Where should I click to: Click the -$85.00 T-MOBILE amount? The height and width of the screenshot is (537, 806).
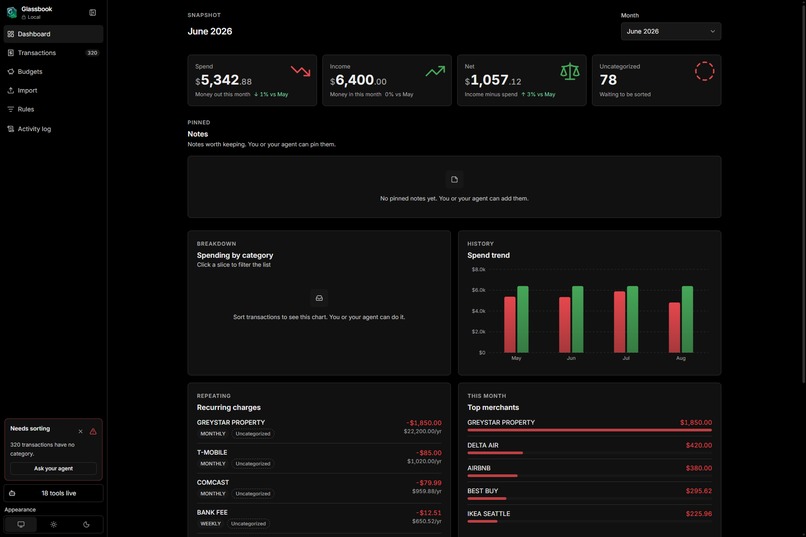pos(429,453)
